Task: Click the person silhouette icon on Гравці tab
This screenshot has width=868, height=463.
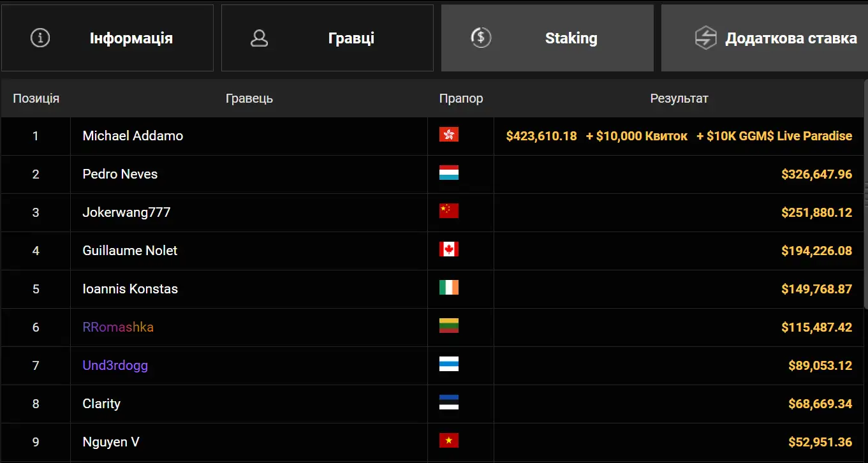Action: (x=259, y=38)
